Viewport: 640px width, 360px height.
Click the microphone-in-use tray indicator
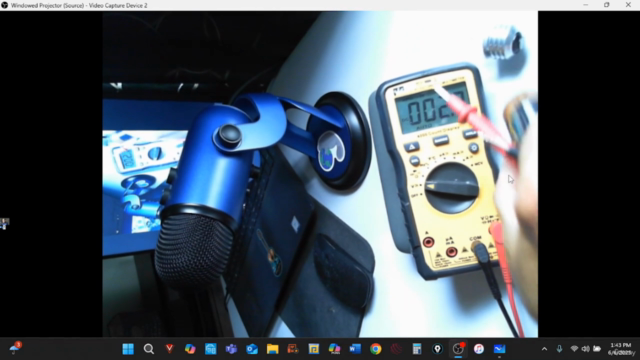pos(559,349)
